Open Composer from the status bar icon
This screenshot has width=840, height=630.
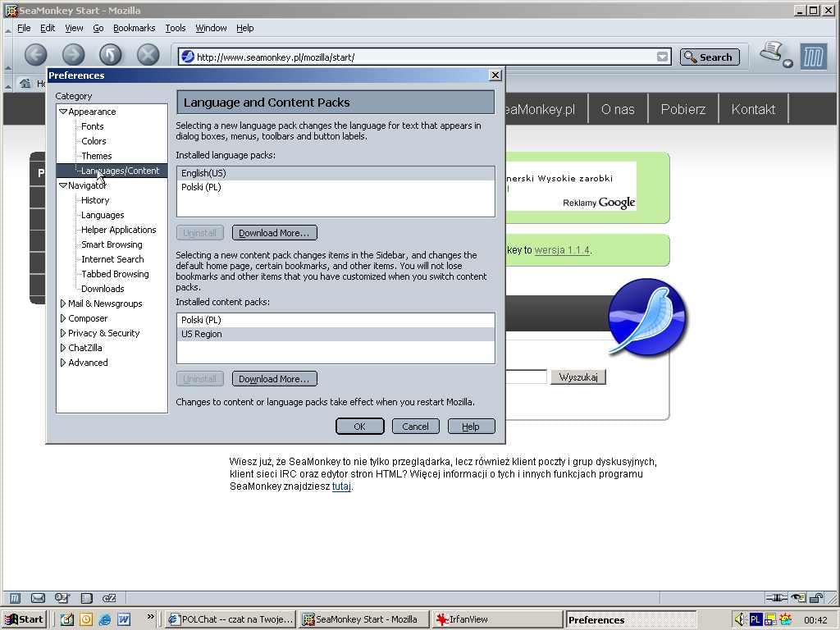(x=62, y=598)
